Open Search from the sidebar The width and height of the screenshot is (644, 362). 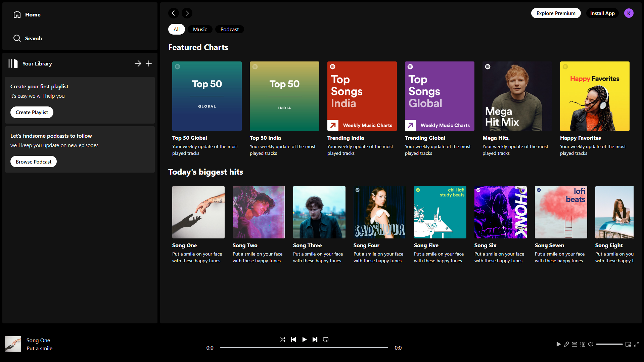28,38
